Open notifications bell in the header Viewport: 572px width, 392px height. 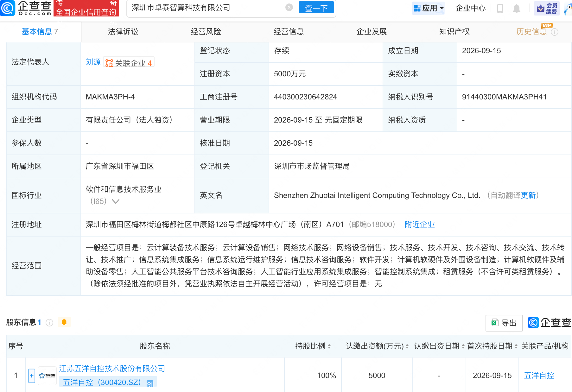coord(516,8)
